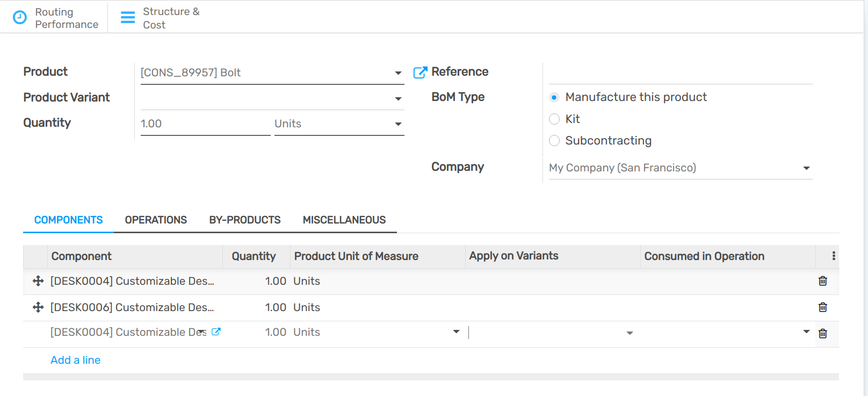
Task: Expand the Product Variant dropdown
Action: click(x=398, y=98)
